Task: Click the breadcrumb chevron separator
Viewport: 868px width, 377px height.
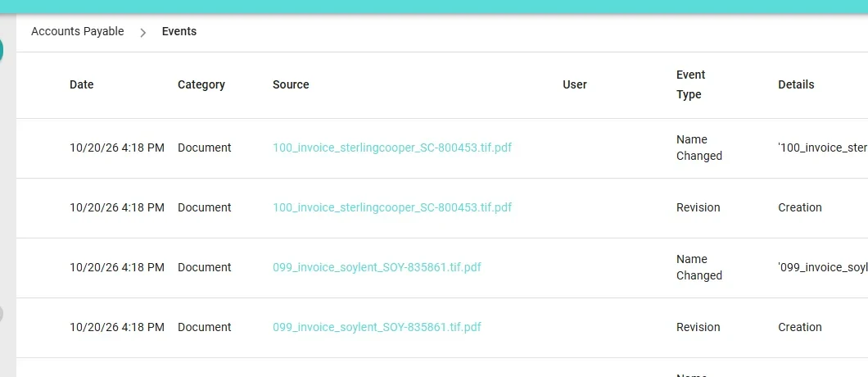Action: click(x=142, y=33)
